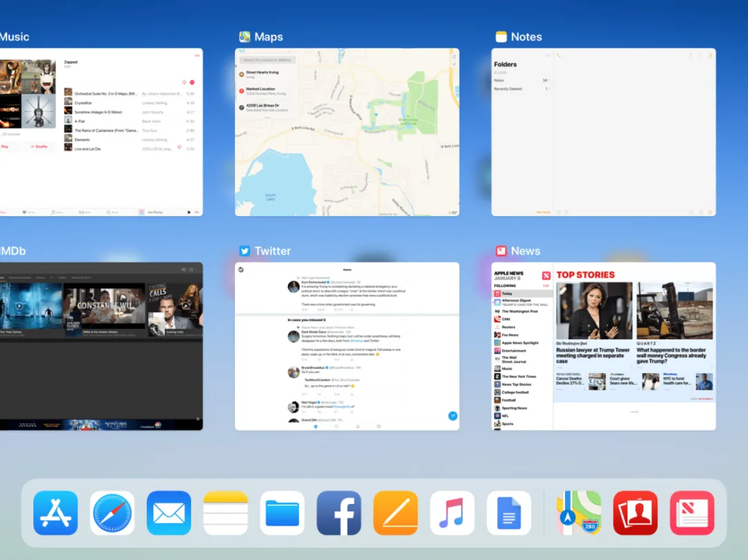
Task: Open the Mail app in the dock
Action: [169, 513]
